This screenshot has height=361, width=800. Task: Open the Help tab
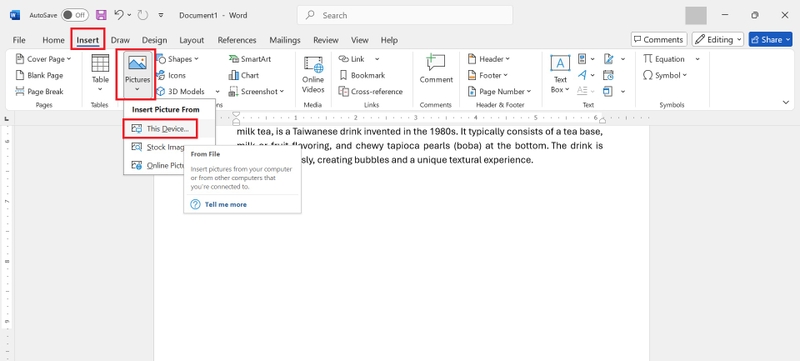pos(389,40)
